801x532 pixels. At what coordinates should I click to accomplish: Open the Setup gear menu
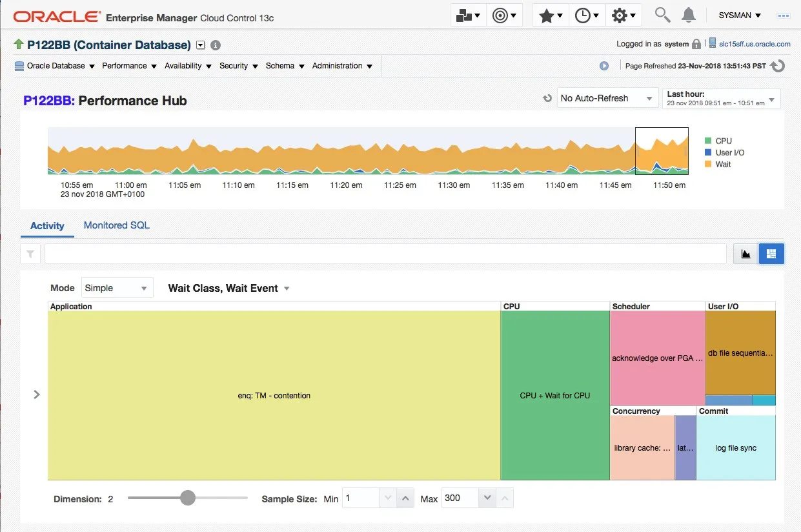[624, 15]
